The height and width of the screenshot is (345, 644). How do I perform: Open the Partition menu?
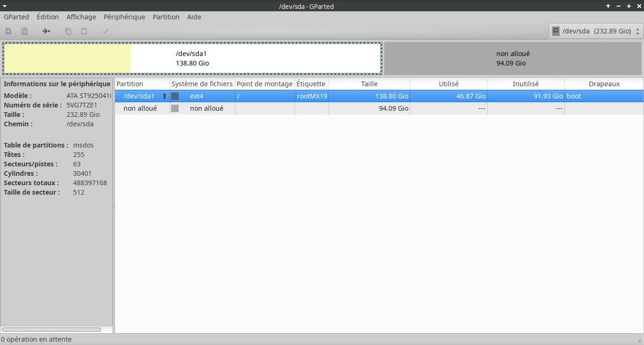click(166, 17)
